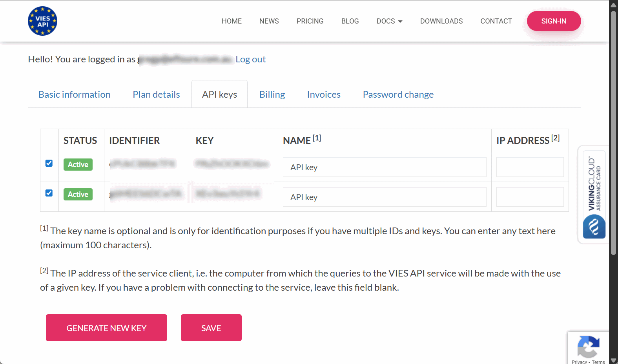
Task: Click the reCAPTCHA badge icon
Action: point(588,346)
